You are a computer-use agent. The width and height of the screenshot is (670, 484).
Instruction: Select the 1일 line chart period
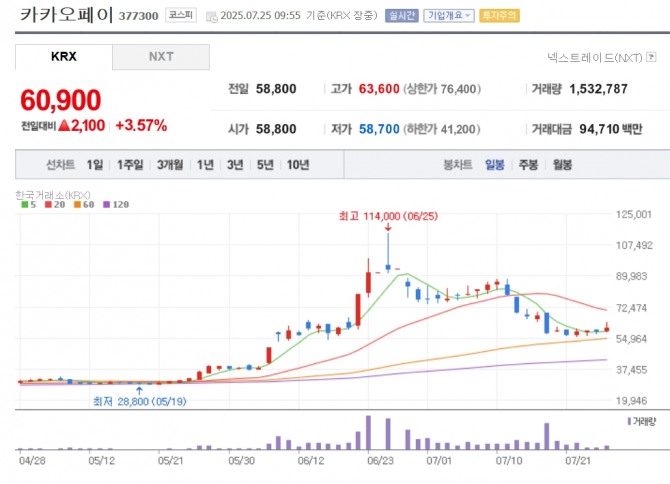pyautogui.click(x=95, y=164)
